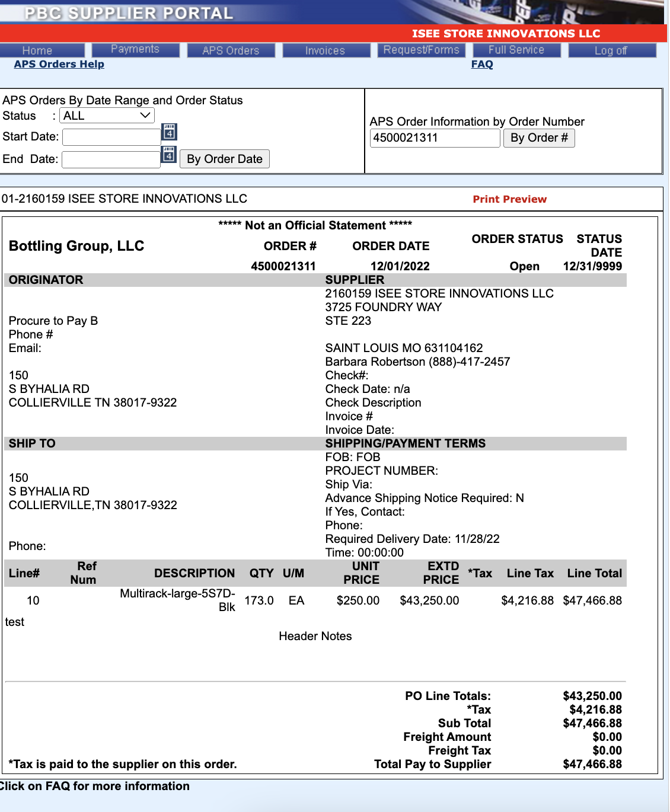The width and height of the screenshot is (670, 812).
Task: Switch to the APS Orders tab
Action: 231,50
